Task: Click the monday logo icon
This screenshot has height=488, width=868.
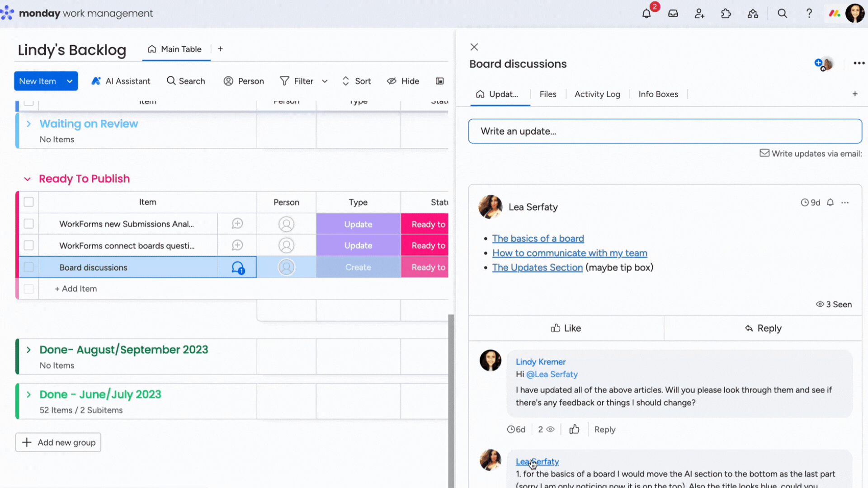Action: click(7, 13)
